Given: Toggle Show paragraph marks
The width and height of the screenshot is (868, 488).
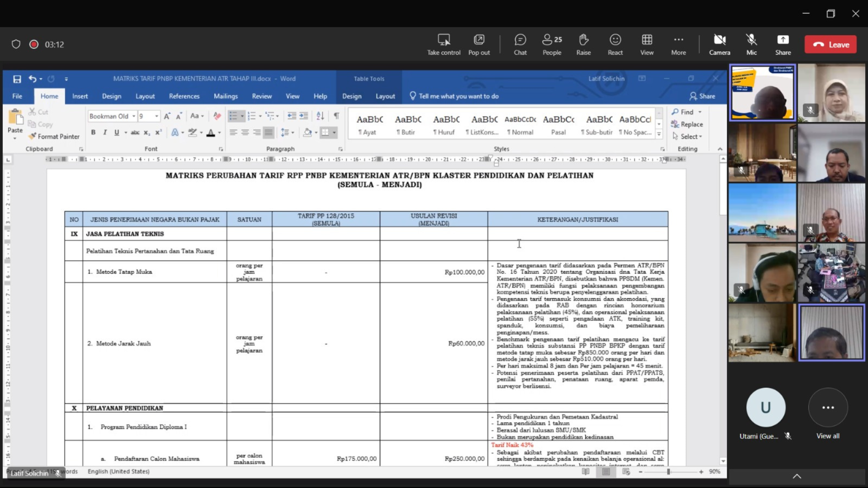Looking at the screenshot, I should [336, 116].
